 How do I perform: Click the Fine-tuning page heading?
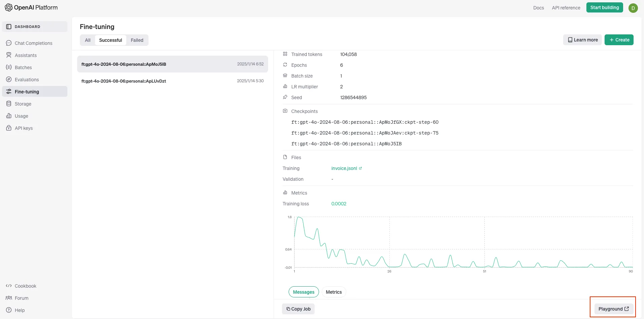point(97,27)
